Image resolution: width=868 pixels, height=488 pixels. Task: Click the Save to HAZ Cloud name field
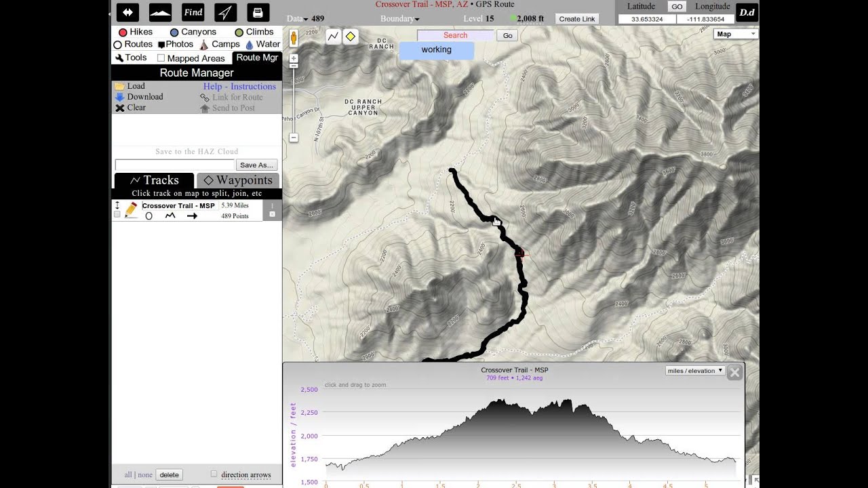click(x=174, y=165)
